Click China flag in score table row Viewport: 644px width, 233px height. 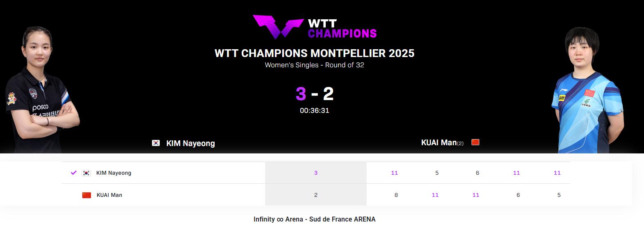click(x=86, y=195)
